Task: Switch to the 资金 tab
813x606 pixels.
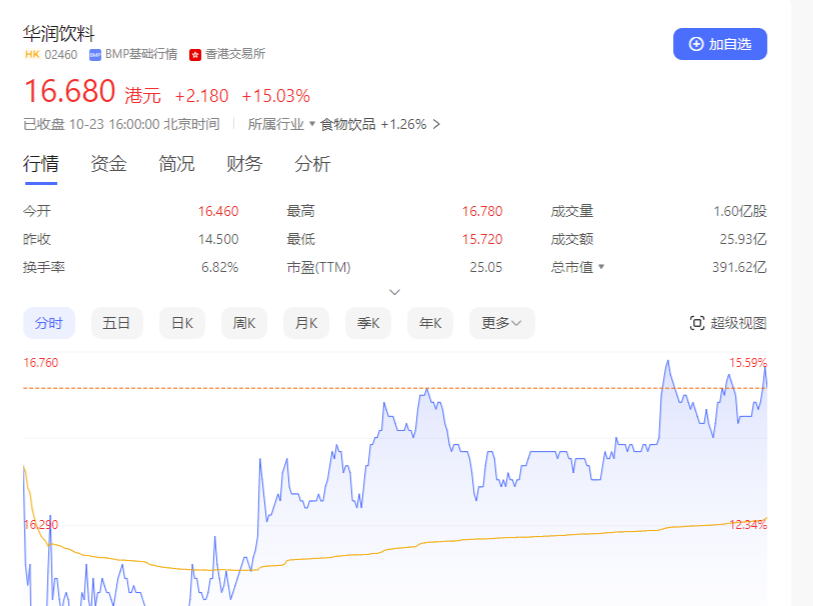Action: coord(108,164)
